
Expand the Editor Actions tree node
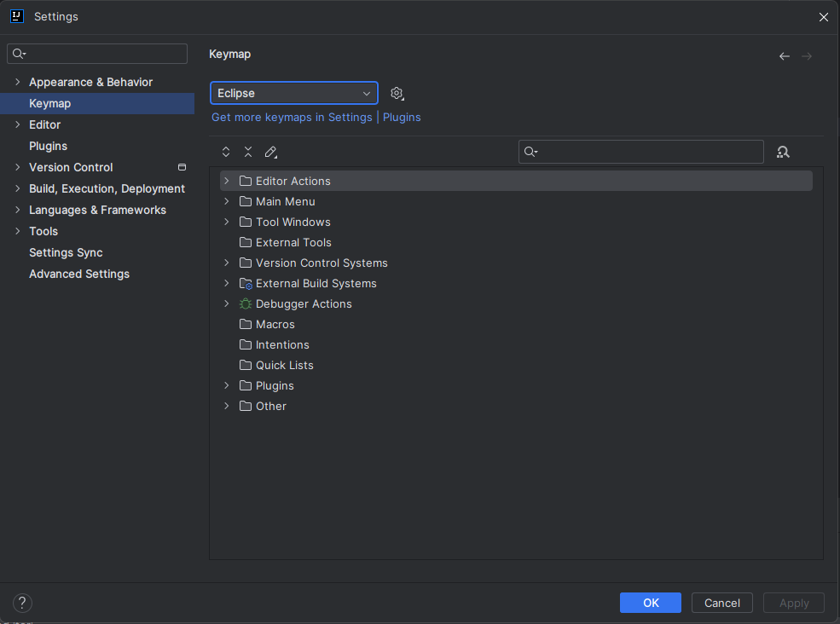(x=227, y=181)
